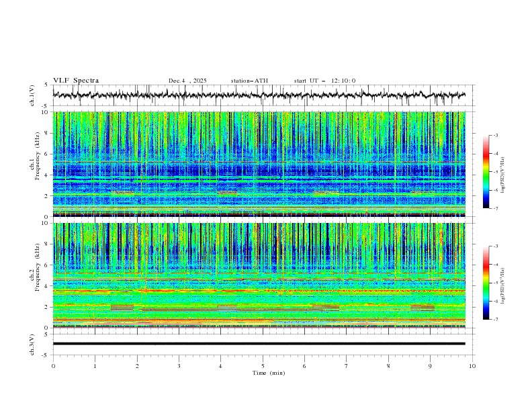This screenshot has height=411, width=532.
Task: Click the '0' tick on the time axis
Action: tap(53, 366)
